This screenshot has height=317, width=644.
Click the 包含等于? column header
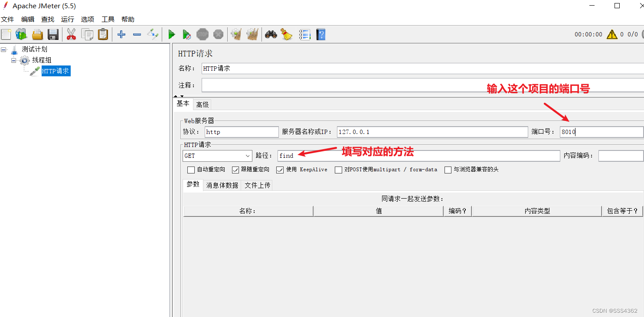tap(622, 211)
